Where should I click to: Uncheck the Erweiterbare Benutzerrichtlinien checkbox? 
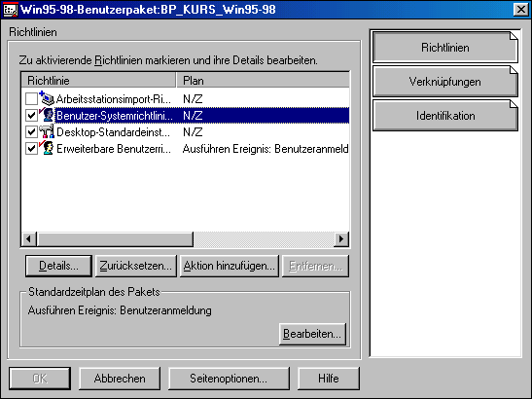point(31,148)
